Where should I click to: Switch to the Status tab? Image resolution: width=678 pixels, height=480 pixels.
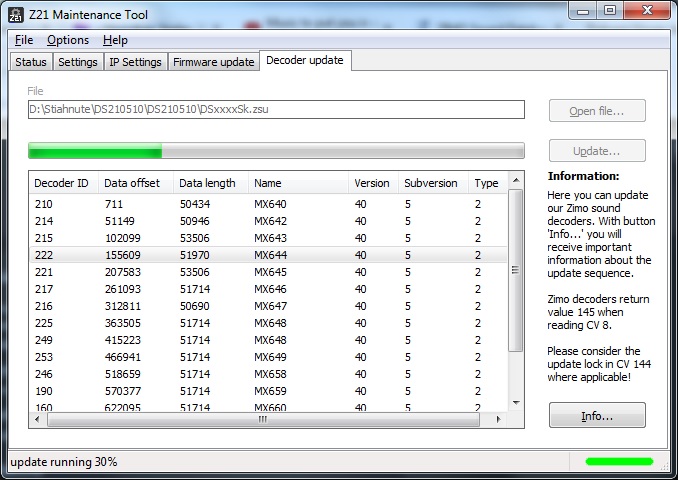click(x=30, y=62)
